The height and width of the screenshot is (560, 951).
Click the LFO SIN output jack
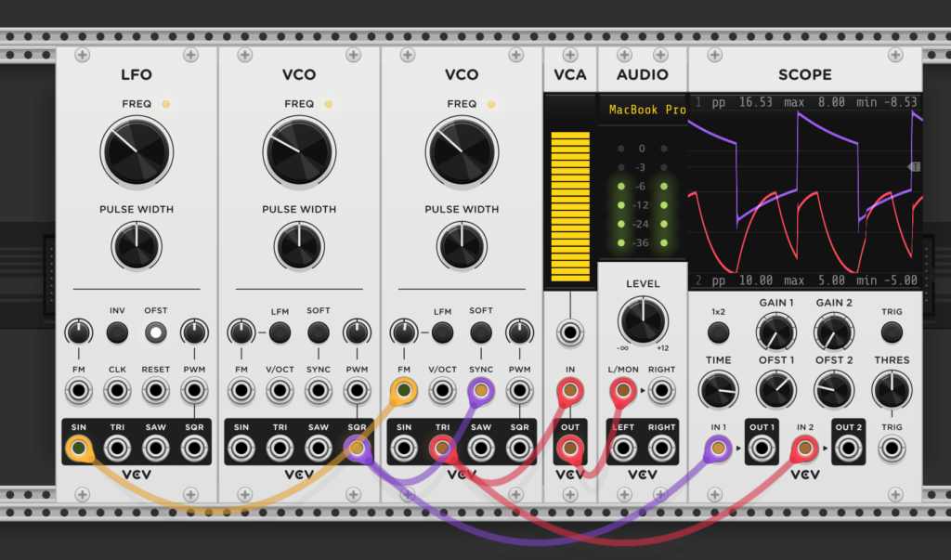[x=78, y=449]
